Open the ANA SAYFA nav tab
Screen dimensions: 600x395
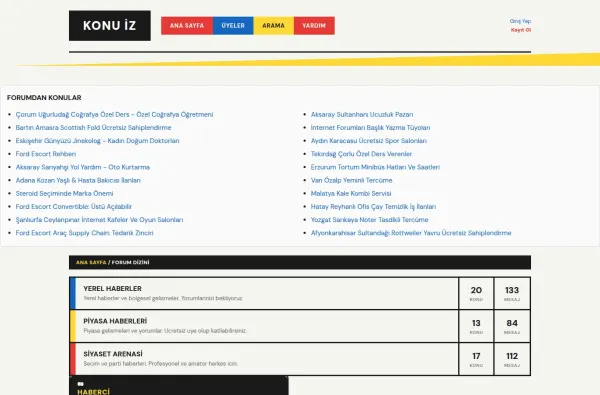[187, 26]
